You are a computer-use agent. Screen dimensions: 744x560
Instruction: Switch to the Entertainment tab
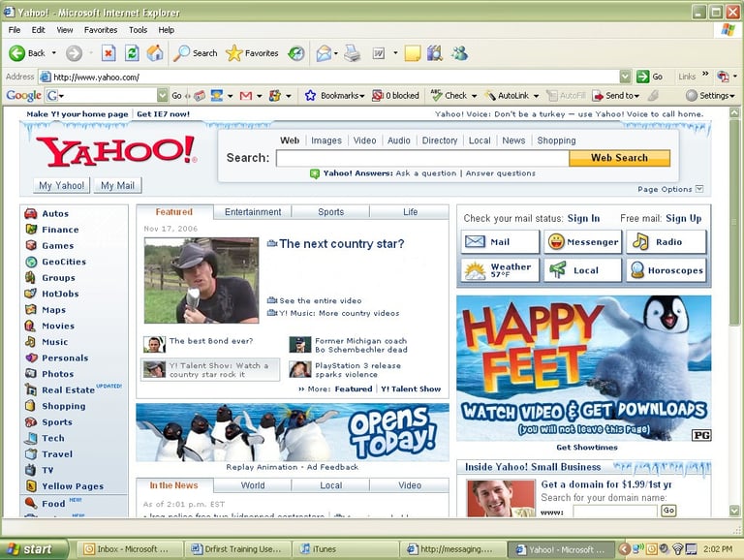coord(253,212)
